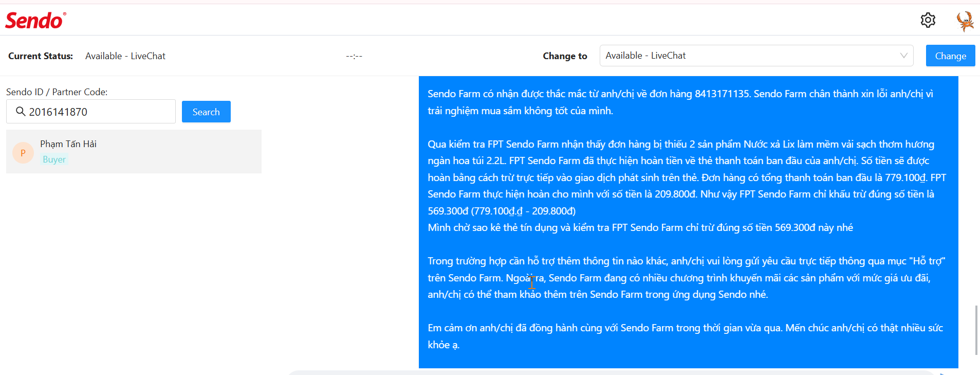Click the Buyer tag label
This screenshot has width=980, height=375.
(54, 159)
